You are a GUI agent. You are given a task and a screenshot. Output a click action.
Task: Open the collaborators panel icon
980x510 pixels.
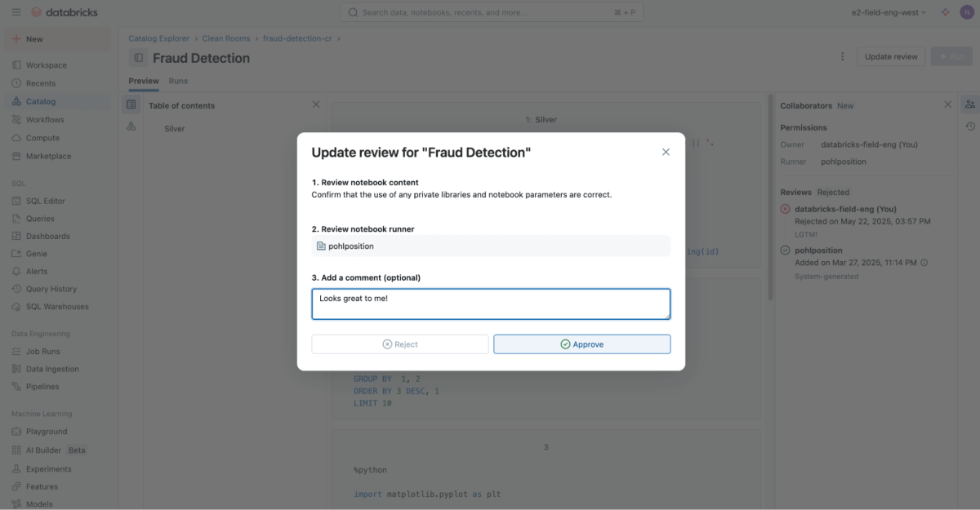click(969, 104)
